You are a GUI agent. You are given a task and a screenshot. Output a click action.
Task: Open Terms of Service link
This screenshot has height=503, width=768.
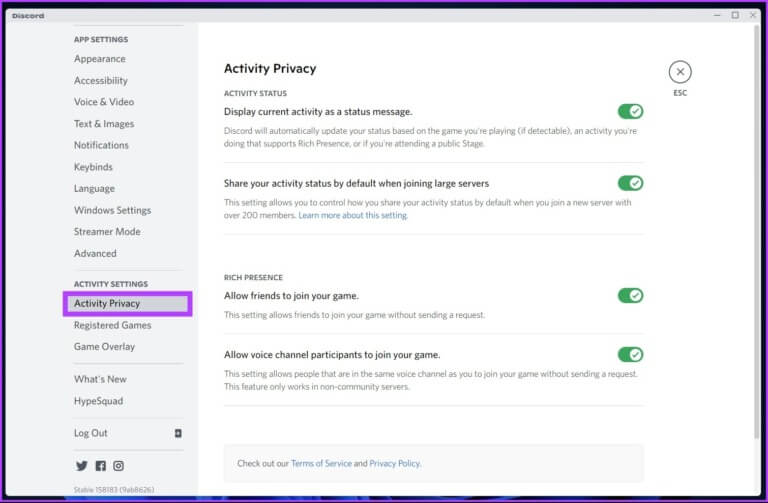pos(321,463)
